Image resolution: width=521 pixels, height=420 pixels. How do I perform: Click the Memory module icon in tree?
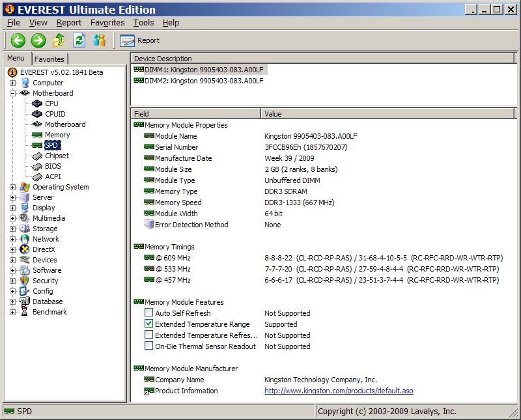click(37, 135)
